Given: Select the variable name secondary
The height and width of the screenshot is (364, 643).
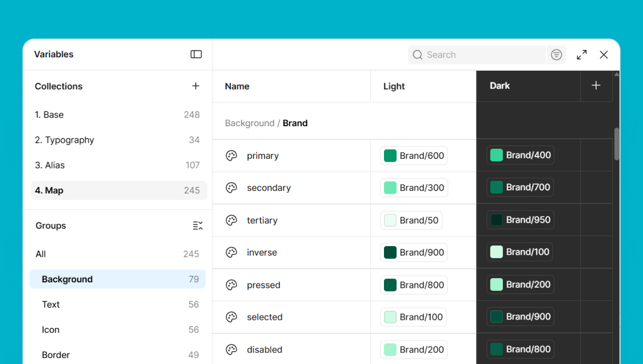Looking at the screenshot, I should tap(269, 188).
